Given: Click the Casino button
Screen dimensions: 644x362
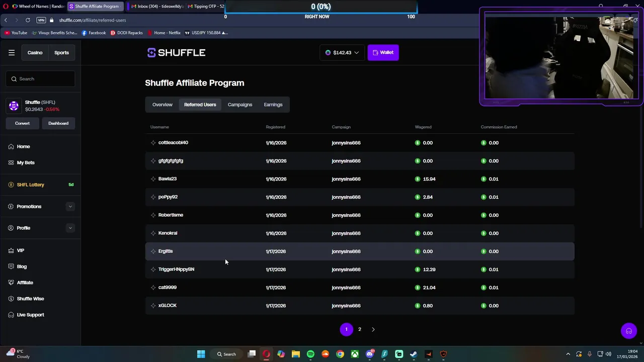Looking at the screenshot, I should tap(35, 53).
